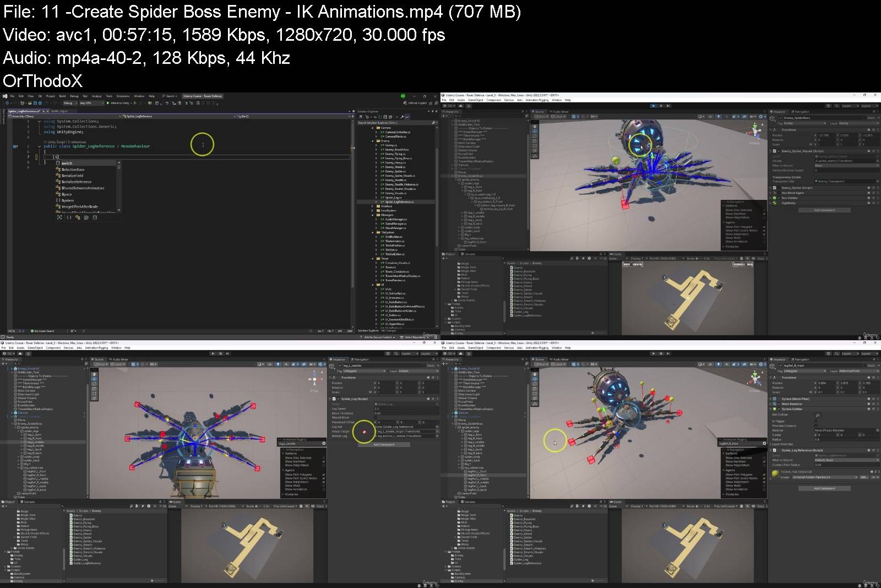Viewport: 881px width, 588px height.
Task: Click Leg Speed value field in Spider_Leg script
Action: point(406,409)
